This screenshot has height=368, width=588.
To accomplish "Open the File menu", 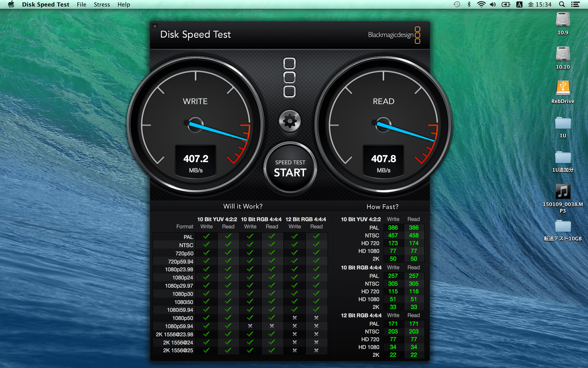I will [82, 4].
